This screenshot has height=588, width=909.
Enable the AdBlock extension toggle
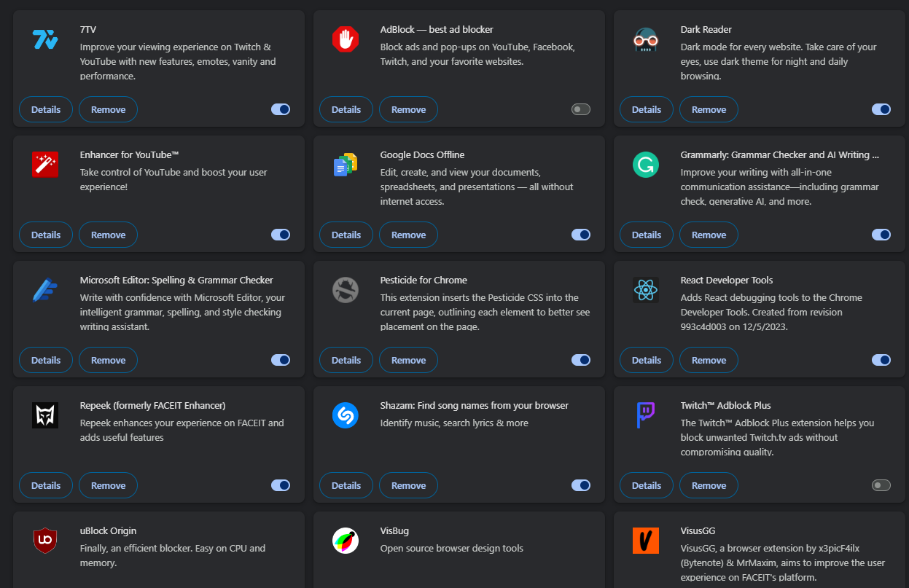[581, 109]
